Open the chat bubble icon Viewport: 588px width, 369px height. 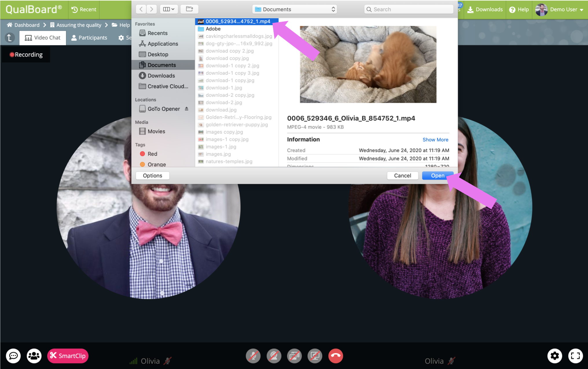point(13,356)
